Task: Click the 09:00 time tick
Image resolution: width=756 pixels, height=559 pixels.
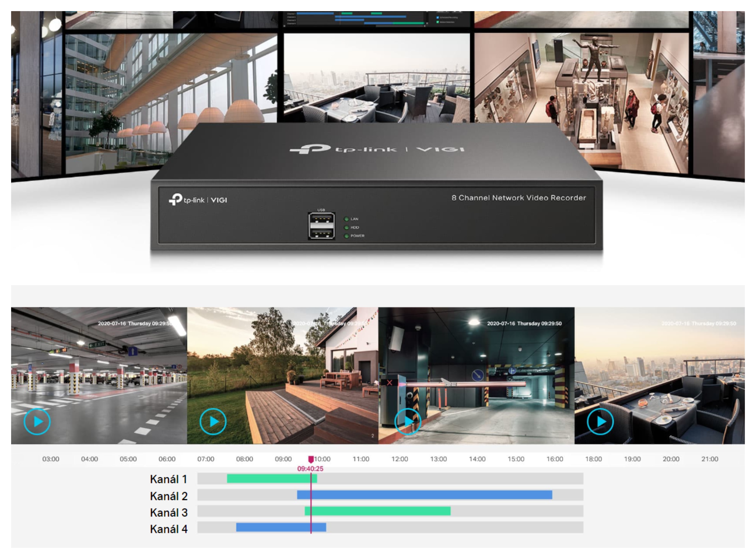Action: (x=283, y=459)
